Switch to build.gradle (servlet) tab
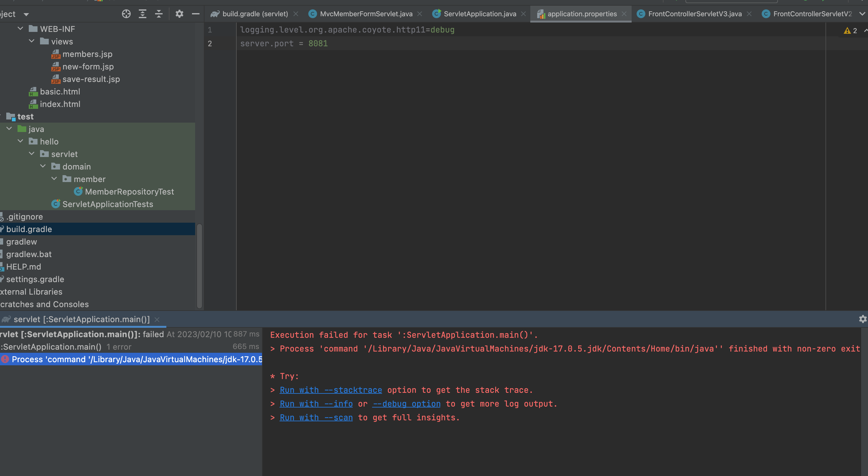This screenshot has width=868, height=476. pos(255,14)
